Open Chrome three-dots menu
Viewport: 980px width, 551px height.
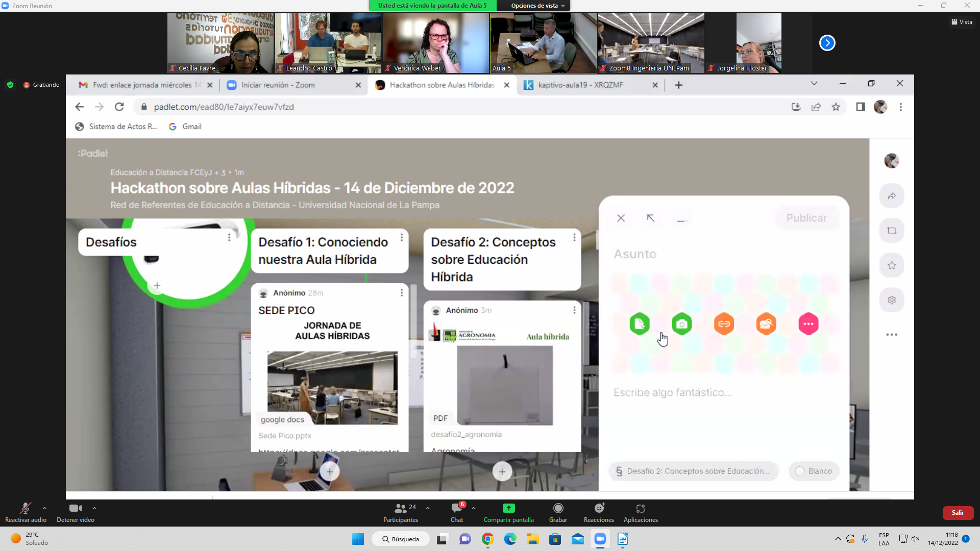[x=900, y=107]
